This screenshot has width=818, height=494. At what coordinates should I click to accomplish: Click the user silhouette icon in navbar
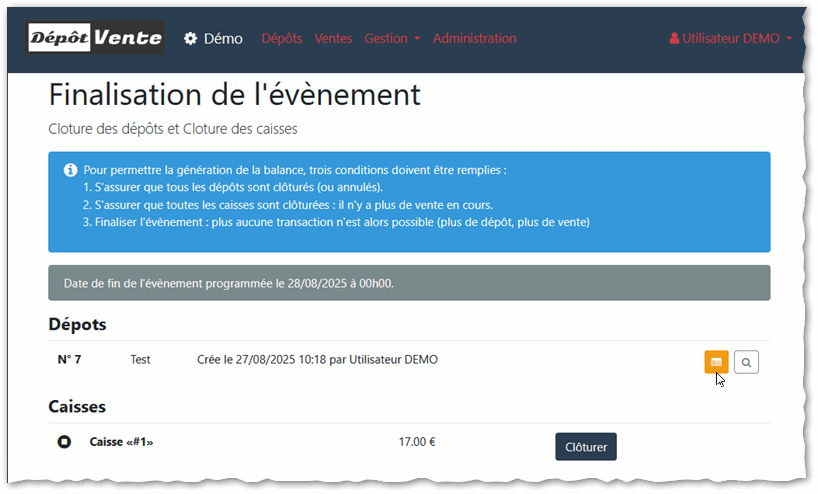tap(674, 39)
